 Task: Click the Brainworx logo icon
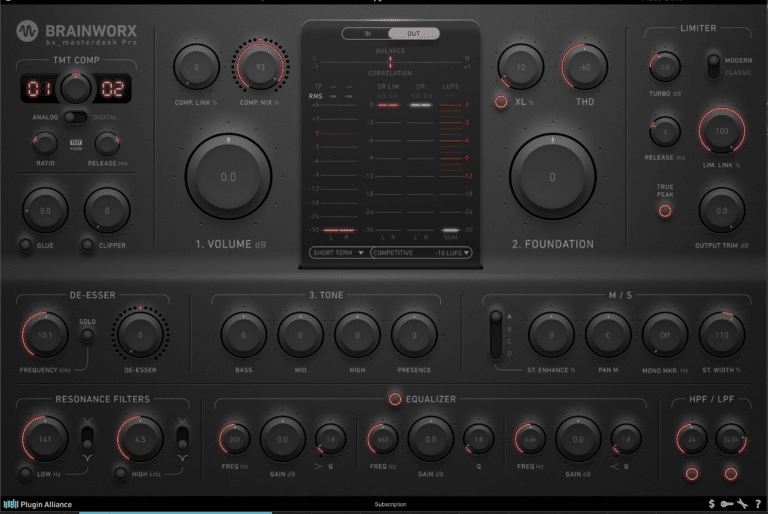(x=29, y=33)
